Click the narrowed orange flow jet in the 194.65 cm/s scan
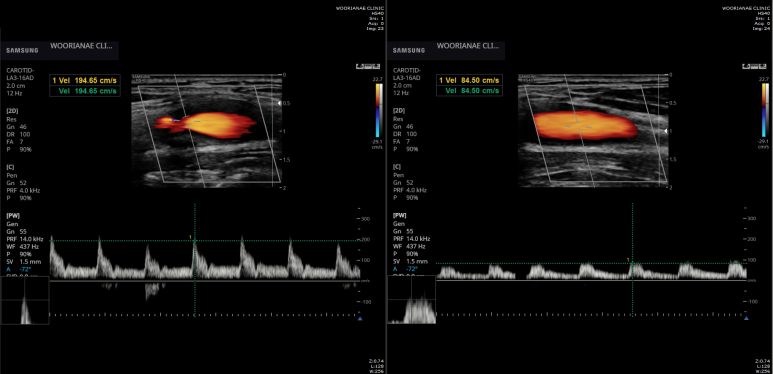Viewport: 773px width, 374px height. tap(206, 125)
